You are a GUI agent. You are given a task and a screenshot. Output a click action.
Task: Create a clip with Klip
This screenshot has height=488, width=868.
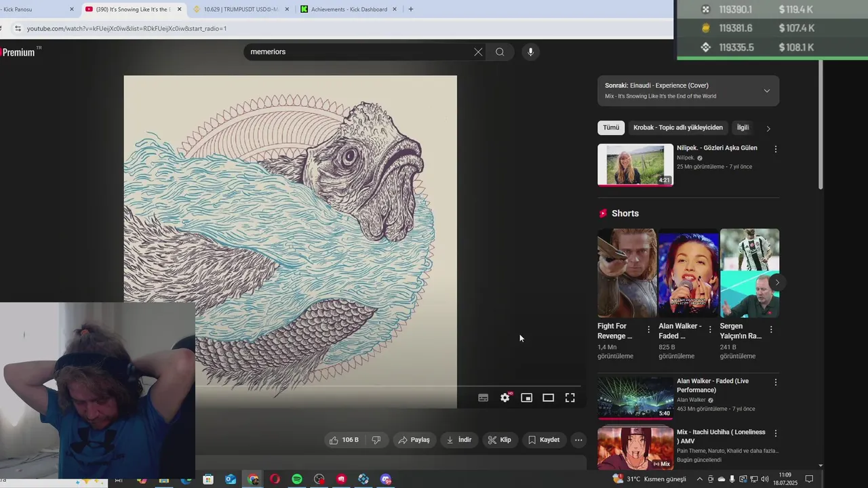(499, 440)
